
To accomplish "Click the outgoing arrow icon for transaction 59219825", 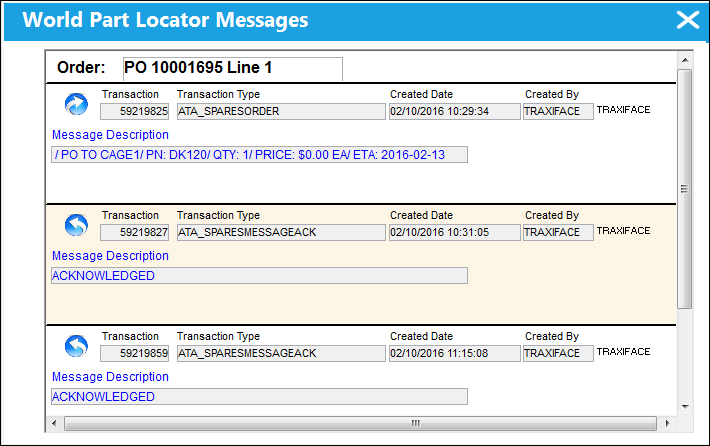I will point(76,104).
